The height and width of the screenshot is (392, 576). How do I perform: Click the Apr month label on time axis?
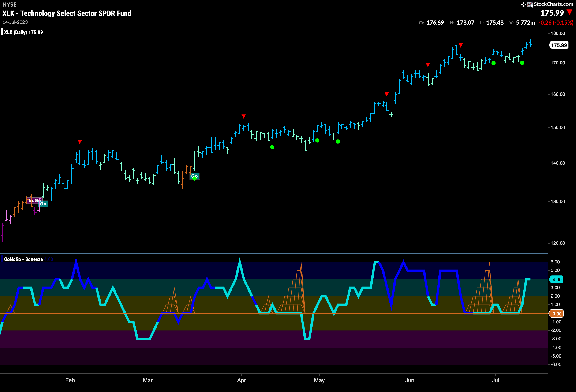pyautogui.click(x=242, y=380)
